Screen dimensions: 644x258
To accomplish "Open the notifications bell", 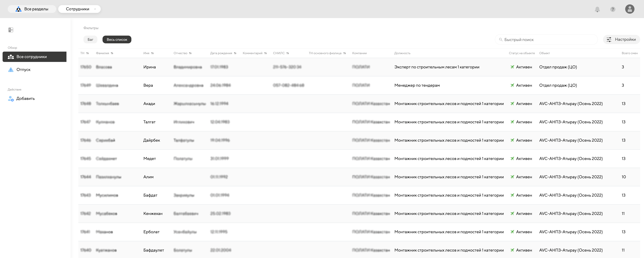I will [597, 9].
